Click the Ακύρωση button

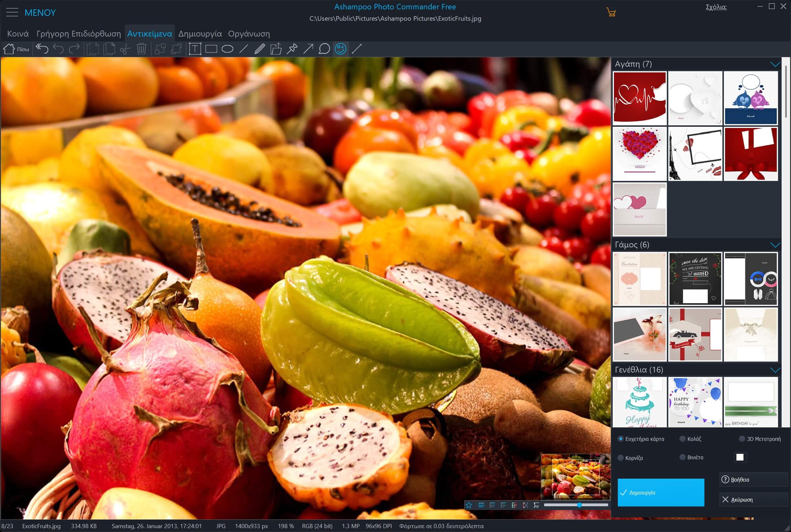pos(753,499)
